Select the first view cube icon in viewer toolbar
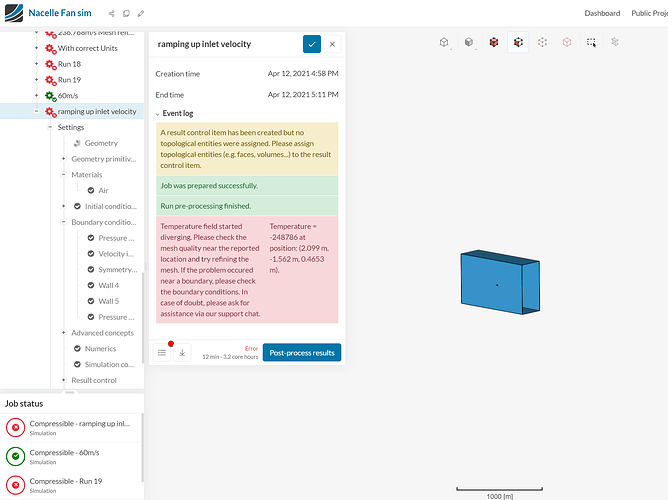 (x=444, y=42)
